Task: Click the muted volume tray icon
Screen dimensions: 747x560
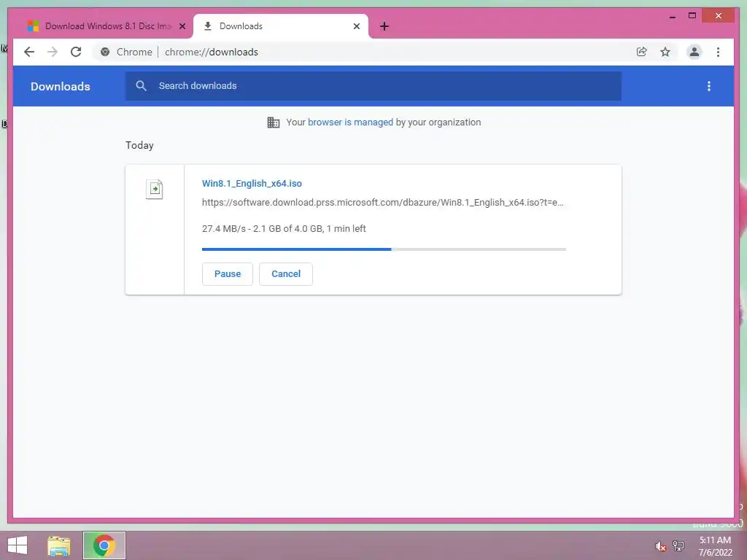Action: point(659,546)
